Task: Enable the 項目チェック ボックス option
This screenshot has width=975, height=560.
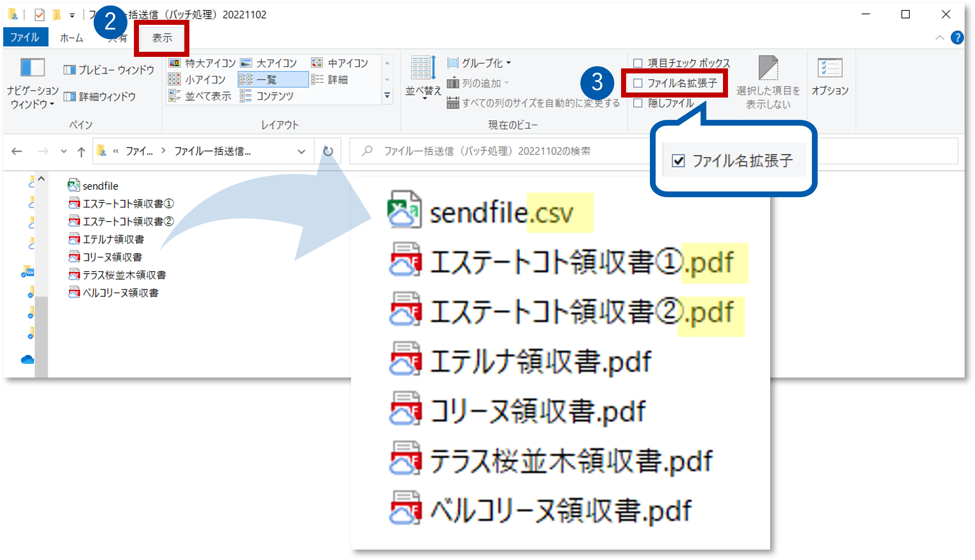Action: (x=638, y=63)
